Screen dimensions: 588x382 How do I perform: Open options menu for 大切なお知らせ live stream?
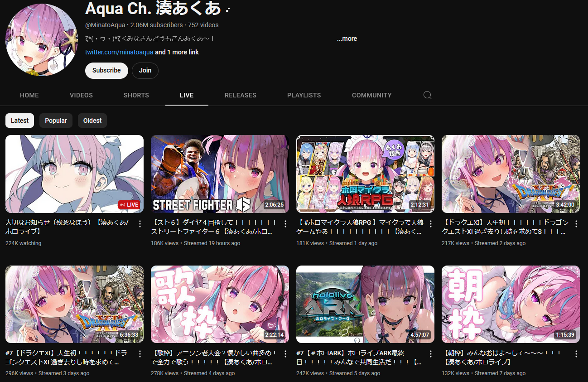pos(140,224)
